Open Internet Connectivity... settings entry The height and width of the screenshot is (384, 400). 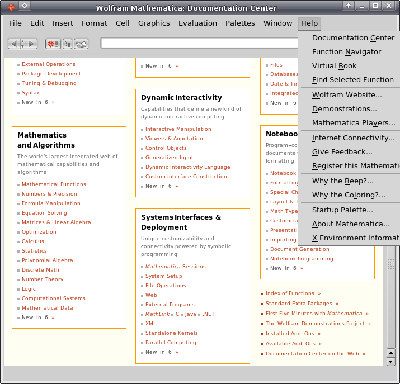pos(350,138)
